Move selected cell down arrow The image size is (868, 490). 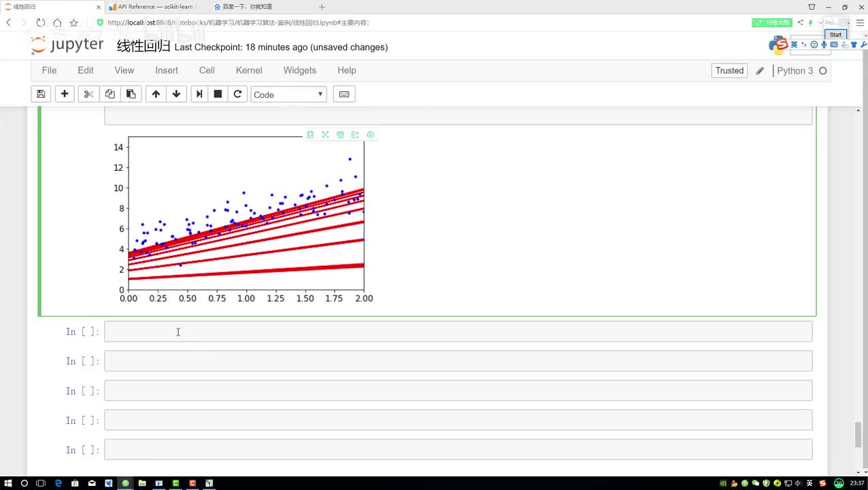click(x=176, y=94)
